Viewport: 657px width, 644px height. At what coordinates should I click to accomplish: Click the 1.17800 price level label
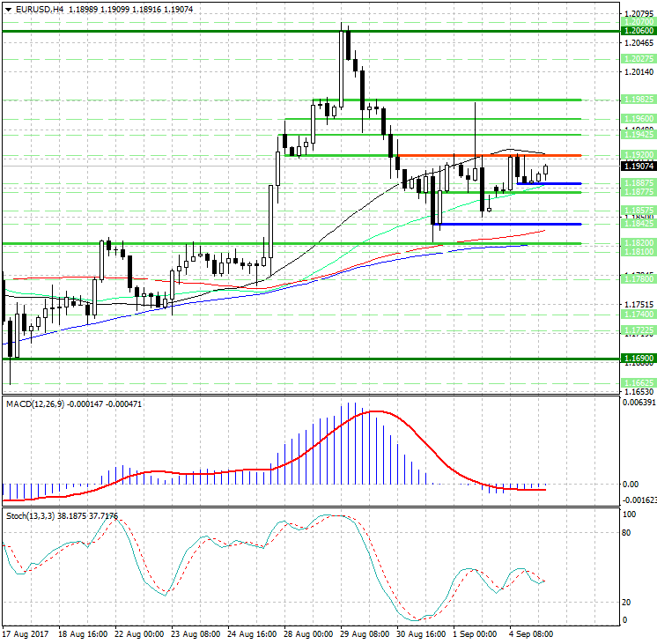click(x=638, y=278)
